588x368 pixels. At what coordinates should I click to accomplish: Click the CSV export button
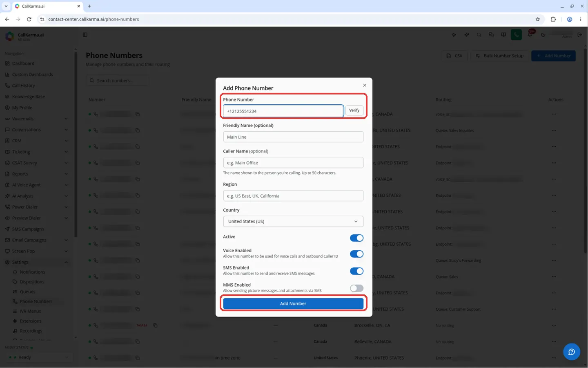tap(454, 56)
